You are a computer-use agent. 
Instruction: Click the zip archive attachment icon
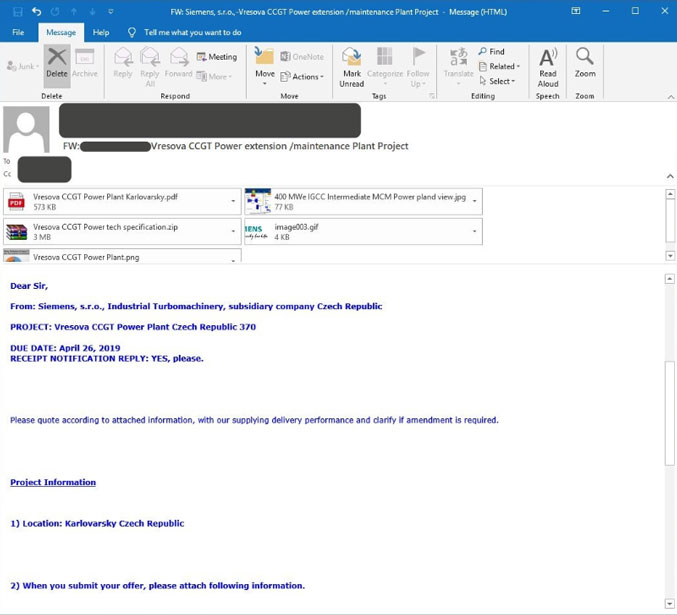(16, 232)
